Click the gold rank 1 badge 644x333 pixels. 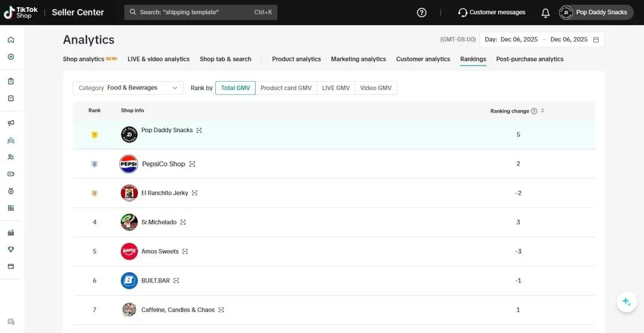click(94, 135)
